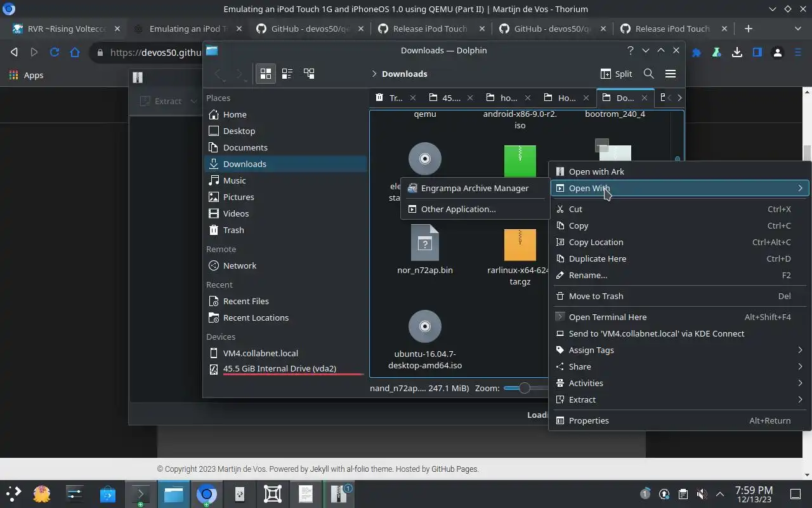The height and width of the screenshot is (508, 812).
Task: Select Rename... in context menu
Action: pos(679,275)
